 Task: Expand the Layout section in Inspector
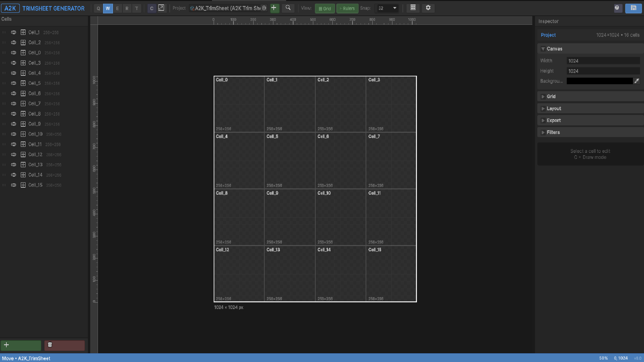[554, 109]
